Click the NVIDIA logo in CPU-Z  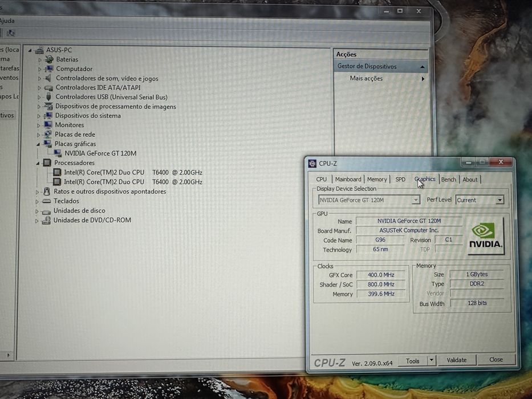coord(486,236)
